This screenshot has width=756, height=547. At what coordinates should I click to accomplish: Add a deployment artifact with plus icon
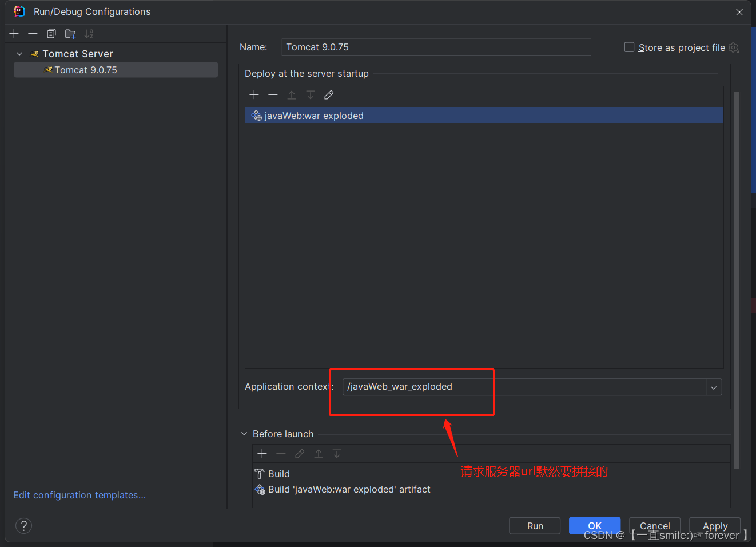click(x=254, y=95)
